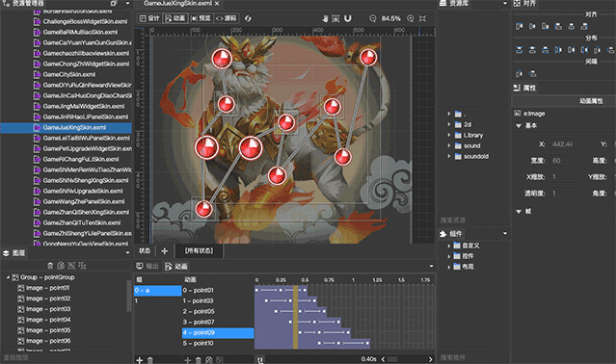Click the fifth align icon under 对齐

[x=572, y=26]
